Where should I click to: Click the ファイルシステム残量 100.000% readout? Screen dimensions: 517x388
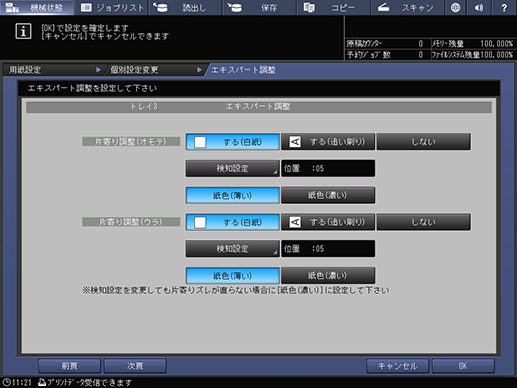click(472, 55)
